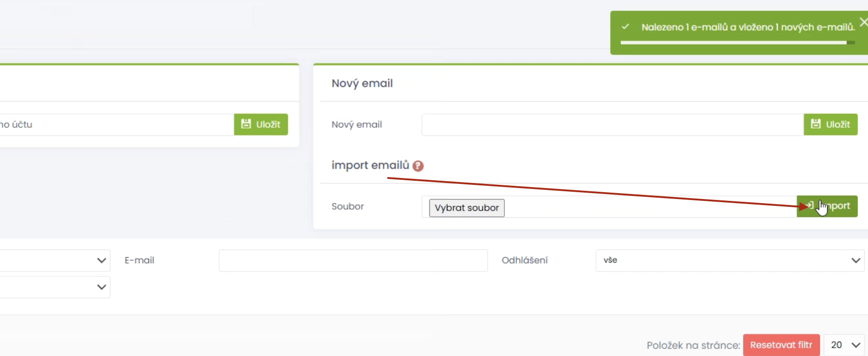Dismiss the green notification with the X
868x356 pixels.
863,22
